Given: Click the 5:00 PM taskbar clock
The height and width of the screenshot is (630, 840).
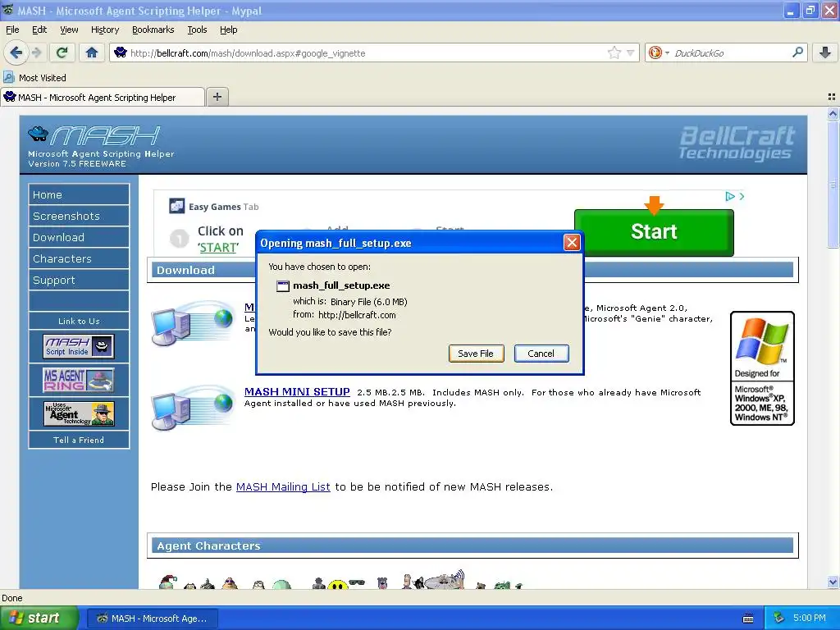Looking at the screenshot, I should [810, 618].
